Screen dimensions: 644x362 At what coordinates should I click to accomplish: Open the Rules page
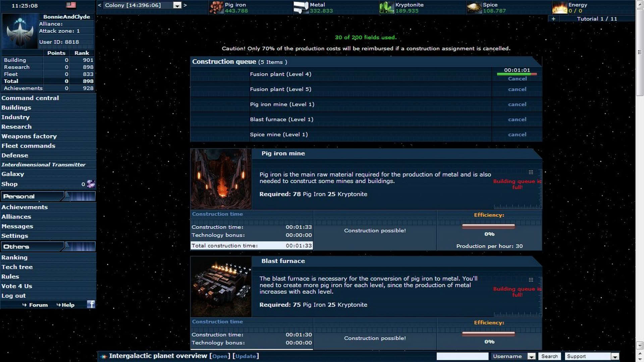pos(10,277)
